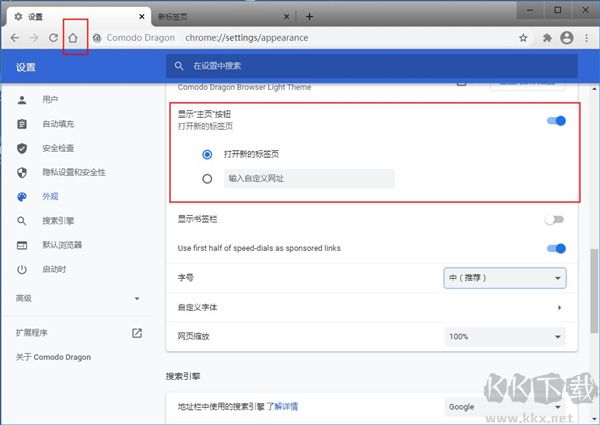Expand the 自定义字体 settings arrow
This screenshot has width=600, height=425.
click(x=559, y=308)
